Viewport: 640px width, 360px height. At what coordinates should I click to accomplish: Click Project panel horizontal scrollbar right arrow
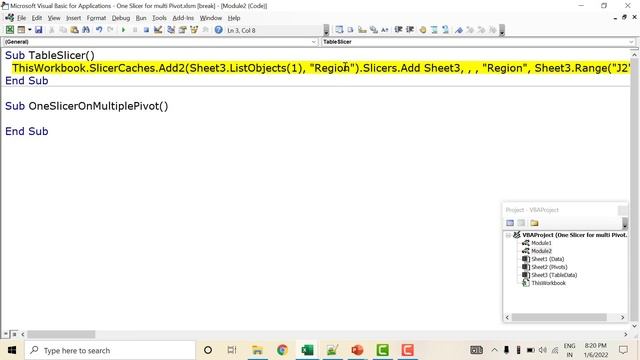click(x=622, y=317)
